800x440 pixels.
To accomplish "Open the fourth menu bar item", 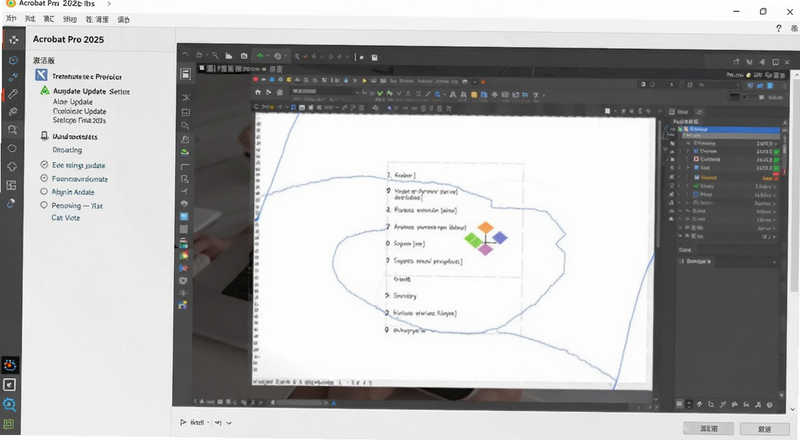I will tap(69, 19).
